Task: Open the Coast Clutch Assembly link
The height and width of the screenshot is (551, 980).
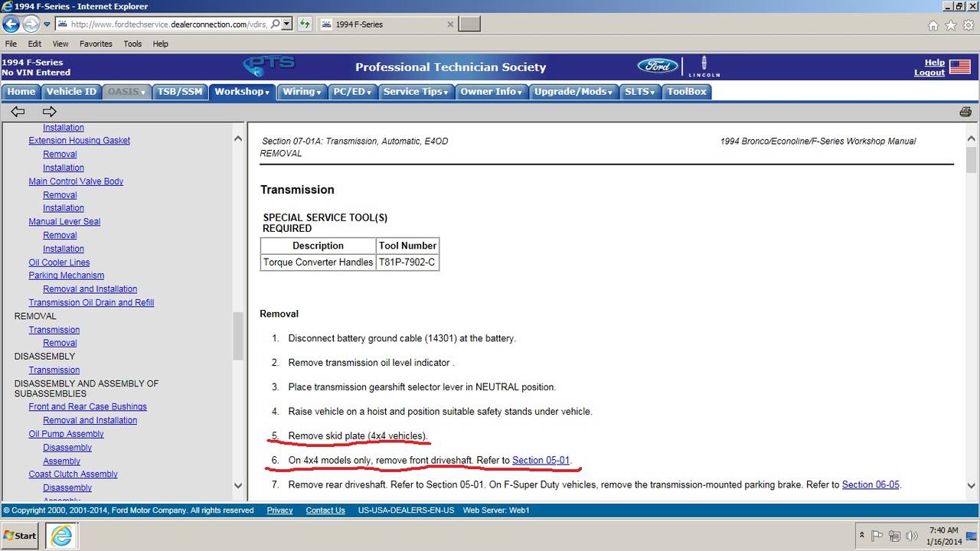Action: pos(73,474)
